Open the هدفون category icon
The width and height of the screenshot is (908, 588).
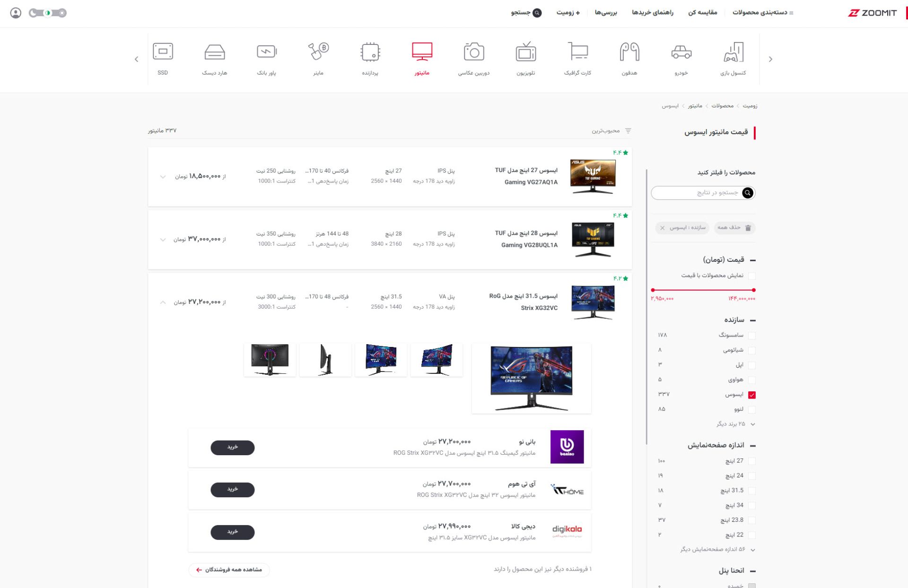coord(629,51)
